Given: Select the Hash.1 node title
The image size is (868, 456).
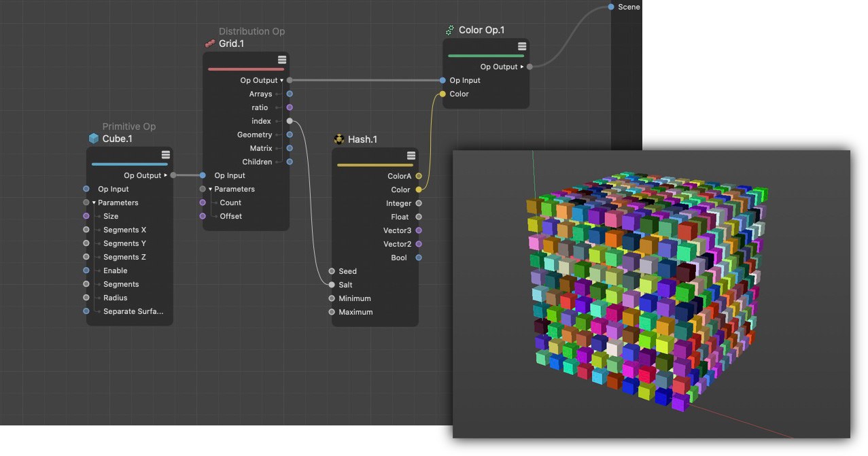Looking at the screenshot, I should (x=362, y=139).
